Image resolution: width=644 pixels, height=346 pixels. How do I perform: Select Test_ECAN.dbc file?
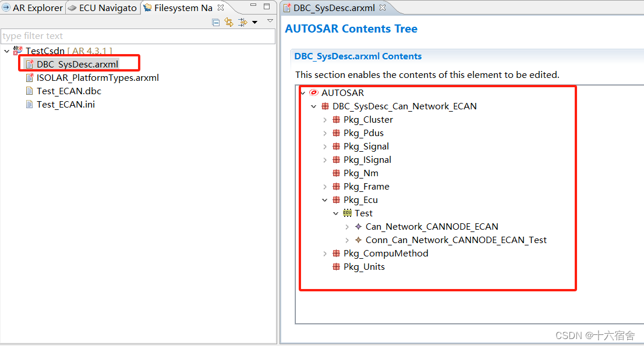69,91
